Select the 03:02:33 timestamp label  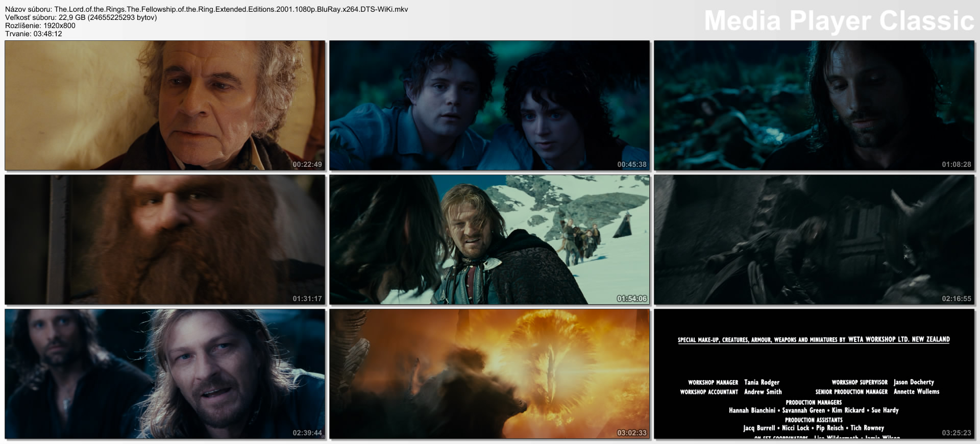[x=631, y=433]
